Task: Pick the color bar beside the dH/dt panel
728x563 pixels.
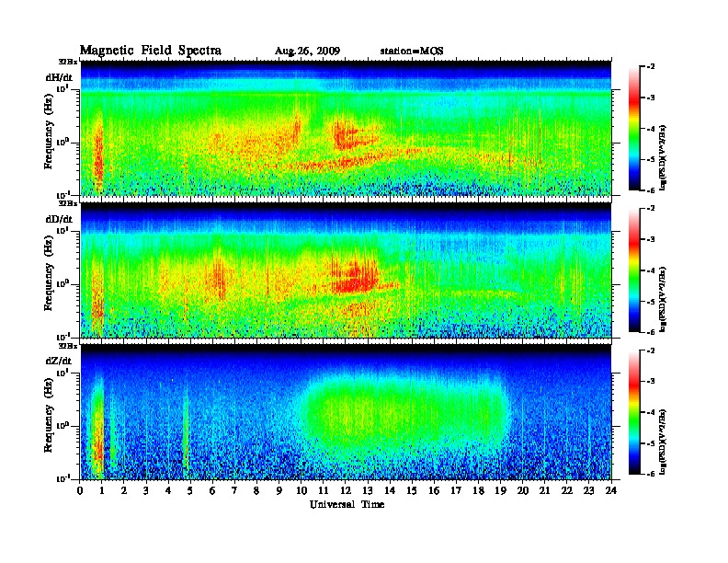Action: 634,129
